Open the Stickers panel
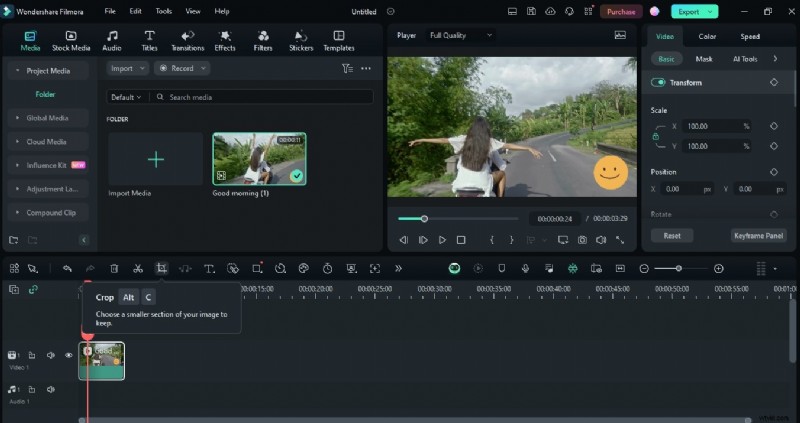Viewport: 800px width, 423px height. pos(301,40)
